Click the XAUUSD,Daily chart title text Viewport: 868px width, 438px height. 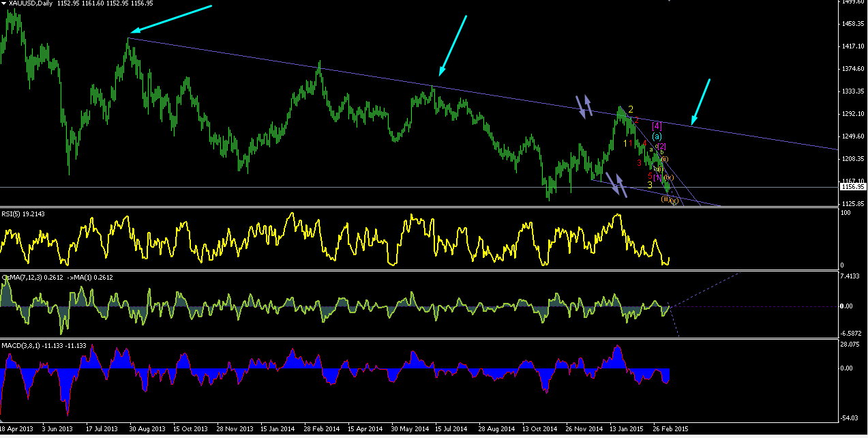pyautogui.click(x=30, y=3)
